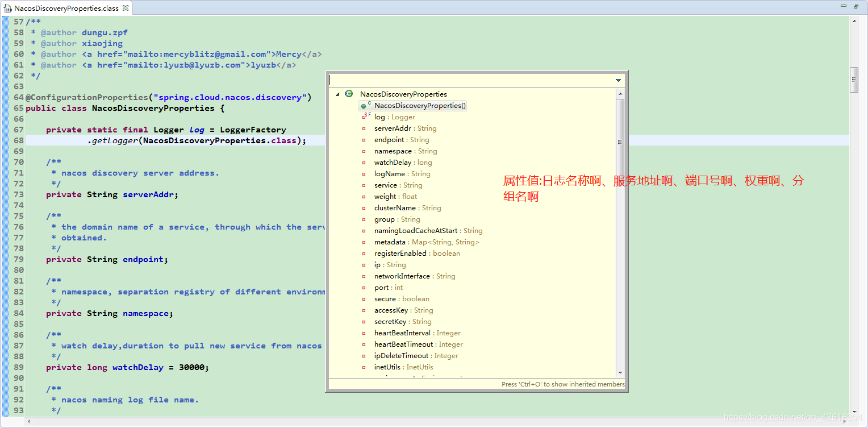
Task: Select 'namingLoadCacheAtStart : String' in outline
Action: pos(428,231)
